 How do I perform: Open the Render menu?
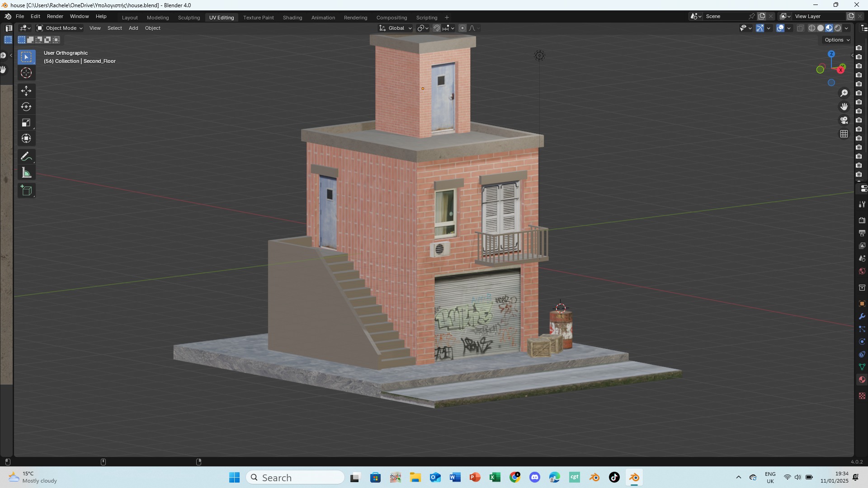pyautogui.click(x=55, y=16)
